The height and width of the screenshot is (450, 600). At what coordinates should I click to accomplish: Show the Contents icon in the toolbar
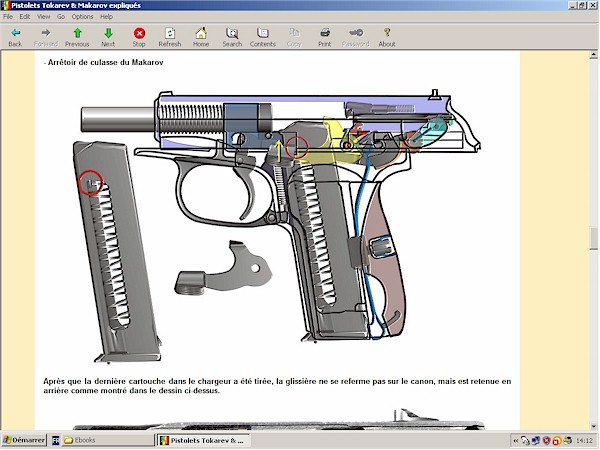[263, 33]
